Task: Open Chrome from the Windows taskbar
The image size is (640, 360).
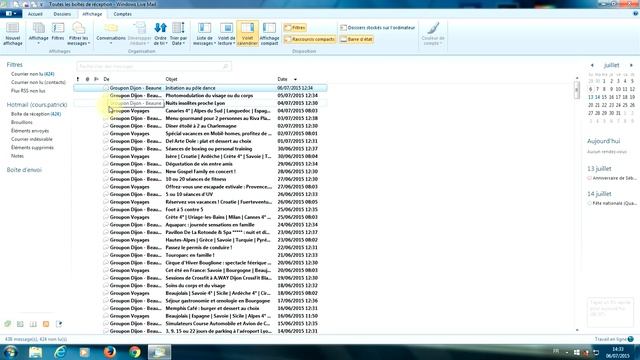Action: pos(134,352)
